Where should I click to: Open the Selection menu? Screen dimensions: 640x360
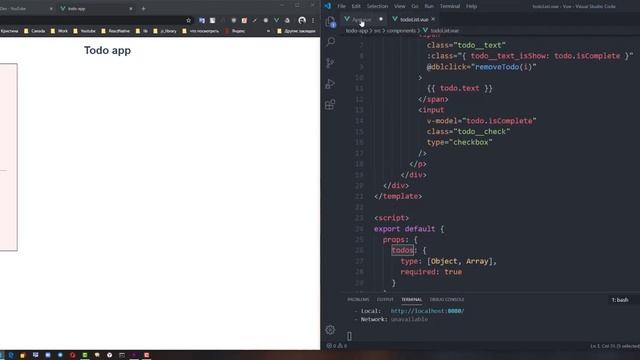pos(377,6)
